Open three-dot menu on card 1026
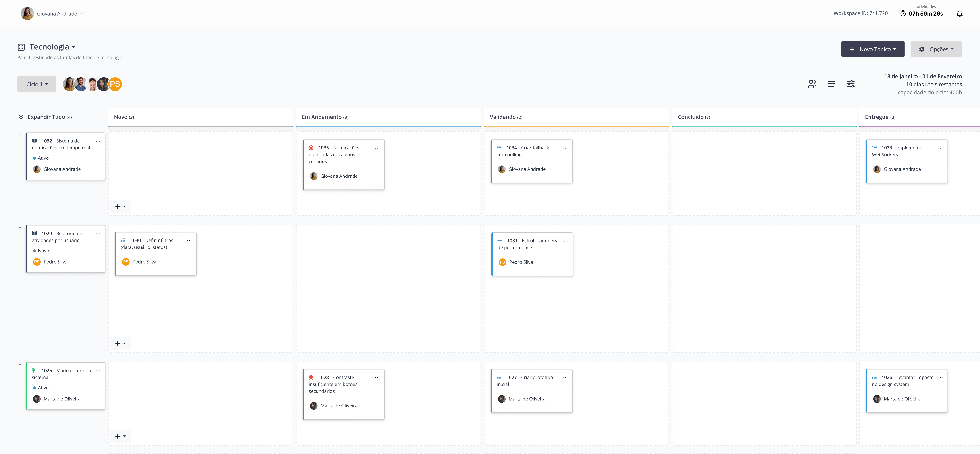 tap(940, 378)
